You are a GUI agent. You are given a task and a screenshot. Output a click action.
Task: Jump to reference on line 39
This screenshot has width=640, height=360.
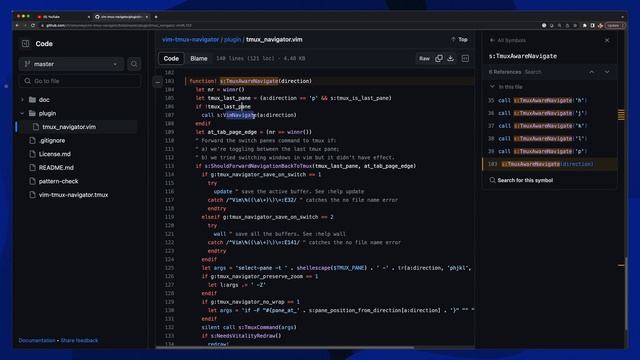[549, 151]
